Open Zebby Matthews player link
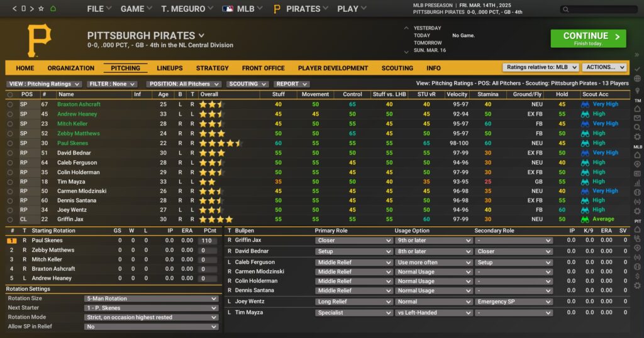The width and height of the screenshot is (644, 338). (x=79, y=133)
